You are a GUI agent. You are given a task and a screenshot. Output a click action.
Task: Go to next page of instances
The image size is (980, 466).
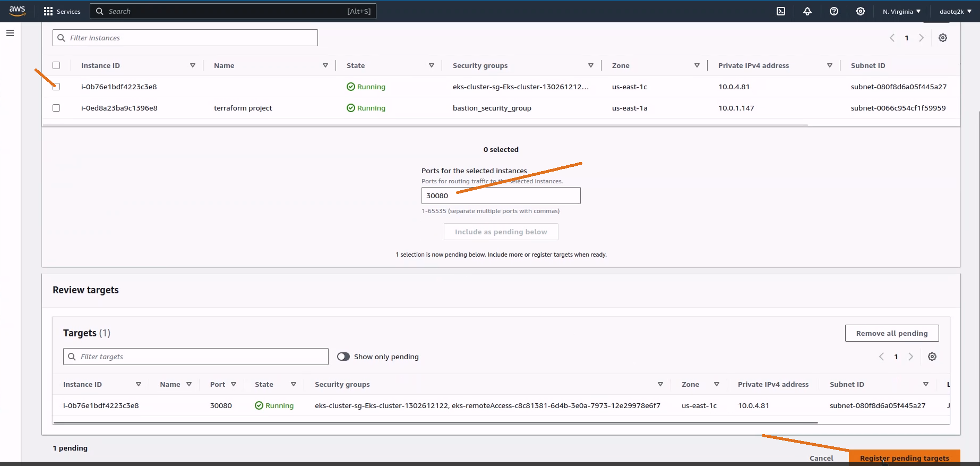(921, 38)
